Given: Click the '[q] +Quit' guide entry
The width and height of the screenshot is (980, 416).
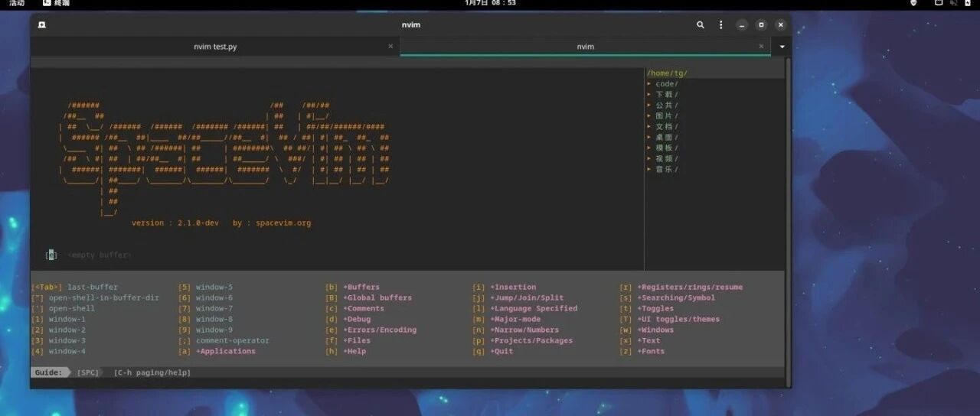Looking at the screenshot, I should (x=493, y=352).
